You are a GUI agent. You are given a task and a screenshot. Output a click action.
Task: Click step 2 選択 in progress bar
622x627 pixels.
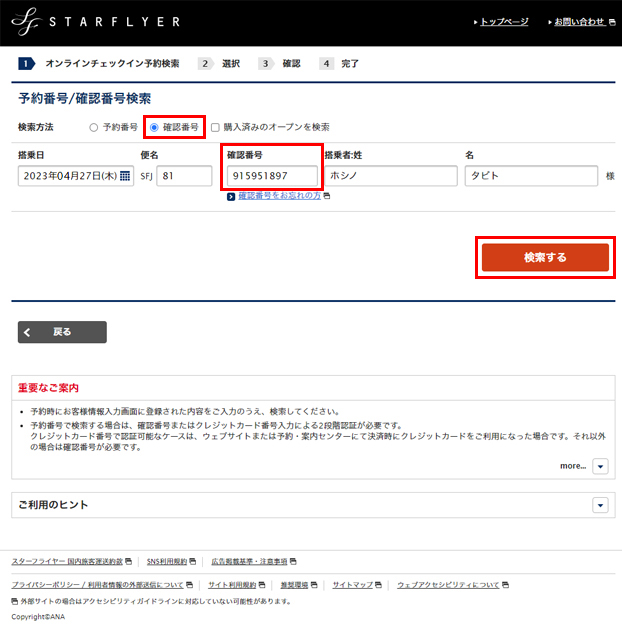tap(220, 63)
